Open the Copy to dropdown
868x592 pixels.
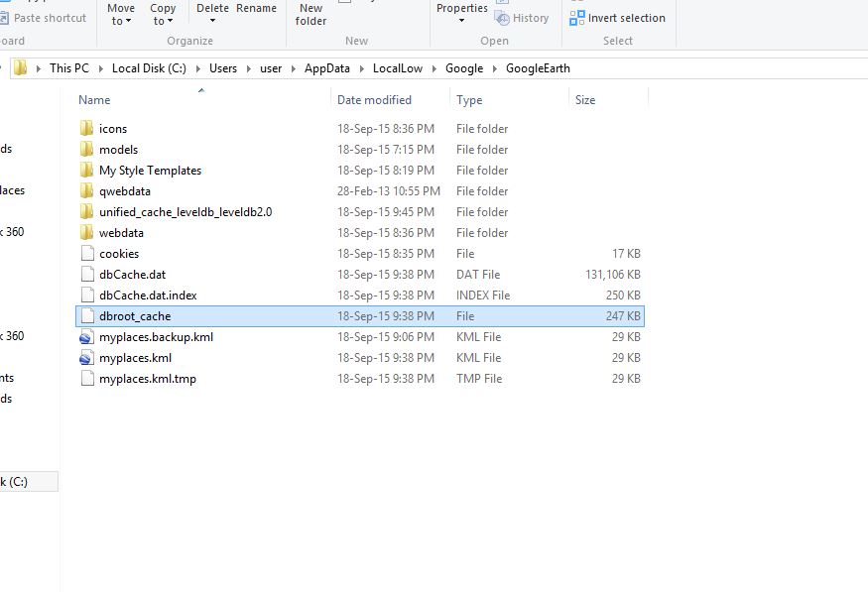pos(163,15)
